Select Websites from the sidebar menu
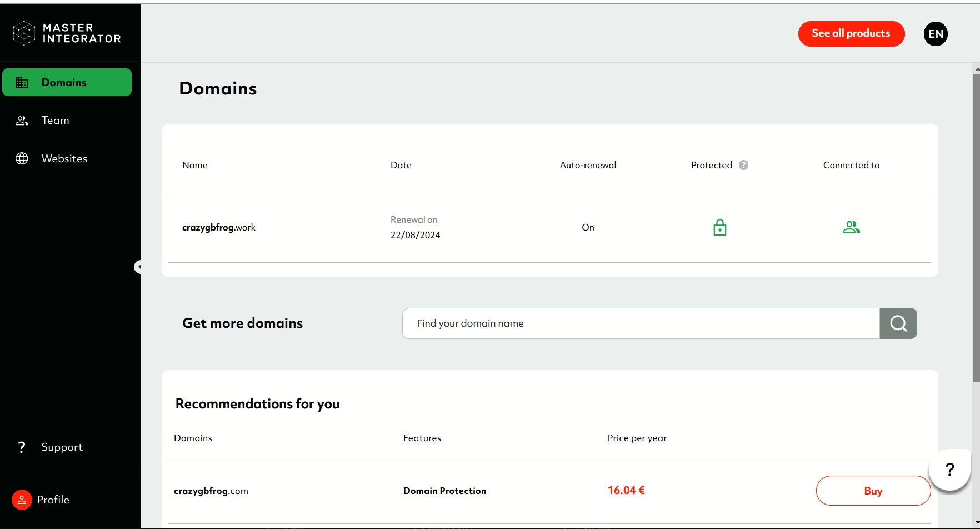Screen dimensions: 980x529 point(64,158)
